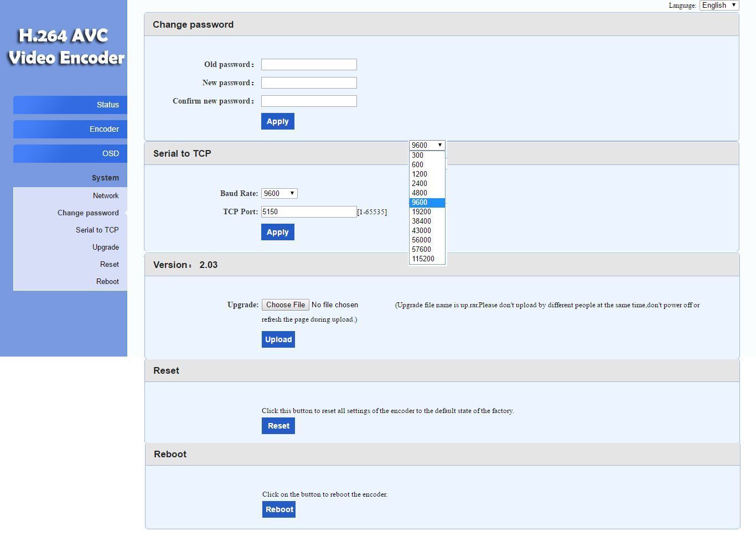
Task: Select Serial to TCP sidebar link
Action: [x=97, y=230]
